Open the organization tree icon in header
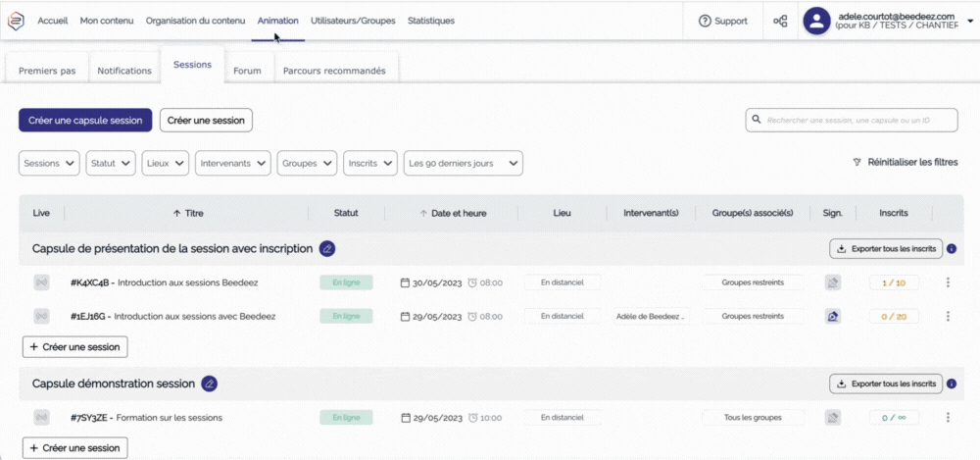Viewport: 980px width, 460px height. (780, 21)
